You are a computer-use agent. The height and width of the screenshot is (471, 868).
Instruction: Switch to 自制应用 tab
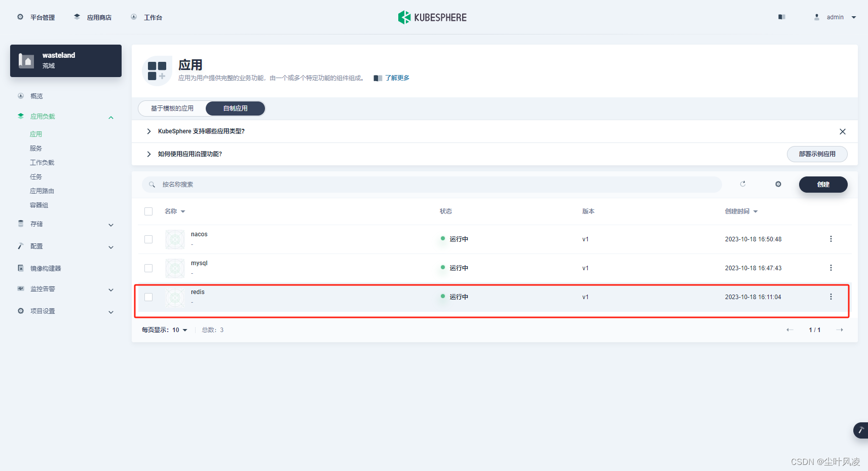pyautogui.click(x=236, y=108)
